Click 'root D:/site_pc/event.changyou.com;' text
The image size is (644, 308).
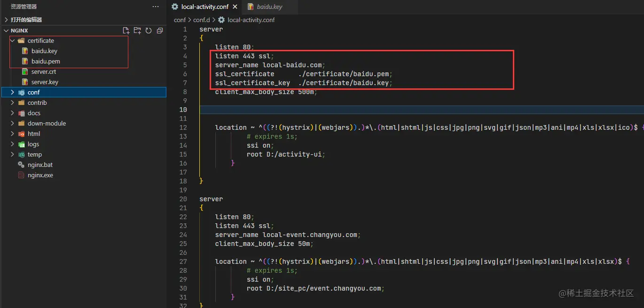pos(316,288)
